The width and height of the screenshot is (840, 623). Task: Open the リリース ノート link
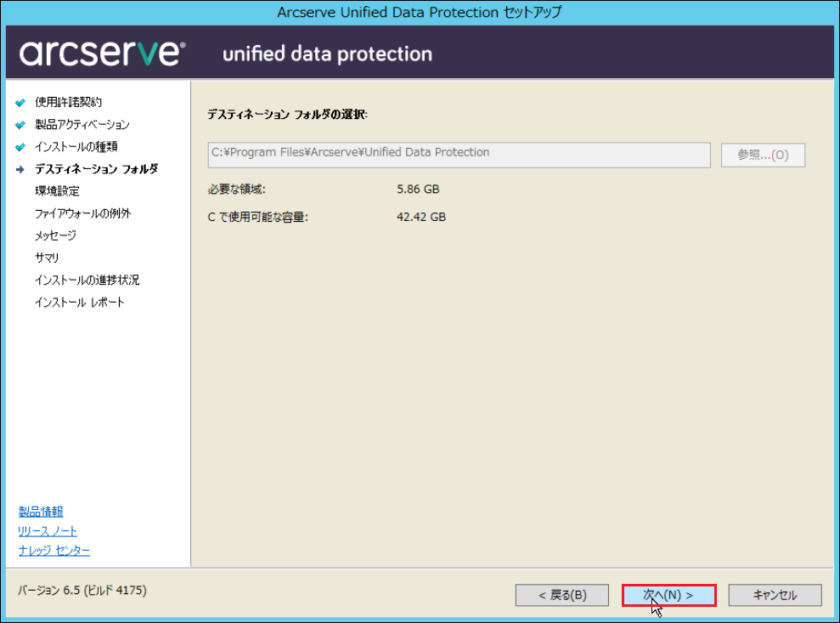point(48,531)
